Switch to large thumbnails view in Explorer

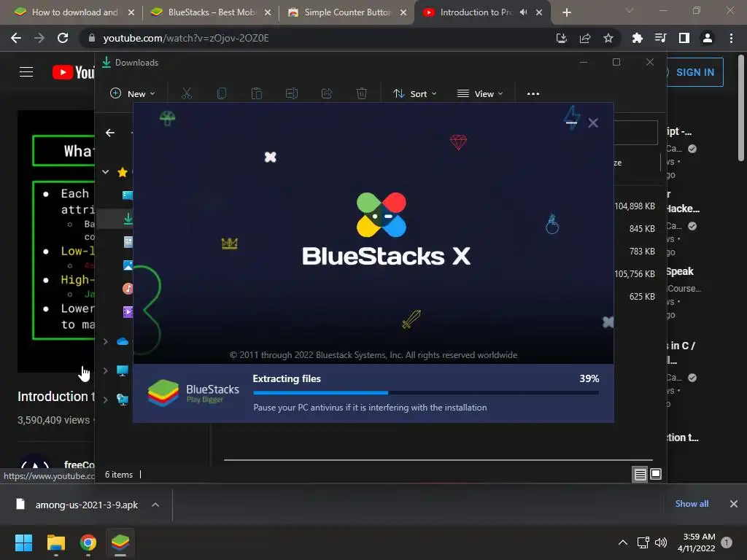click(656, 474)
